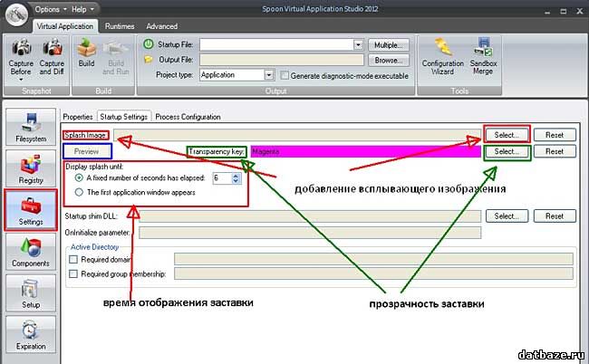589x364 pixels.
Task: Click the Magenta transparency key color field
Action: tap(365, 152)
